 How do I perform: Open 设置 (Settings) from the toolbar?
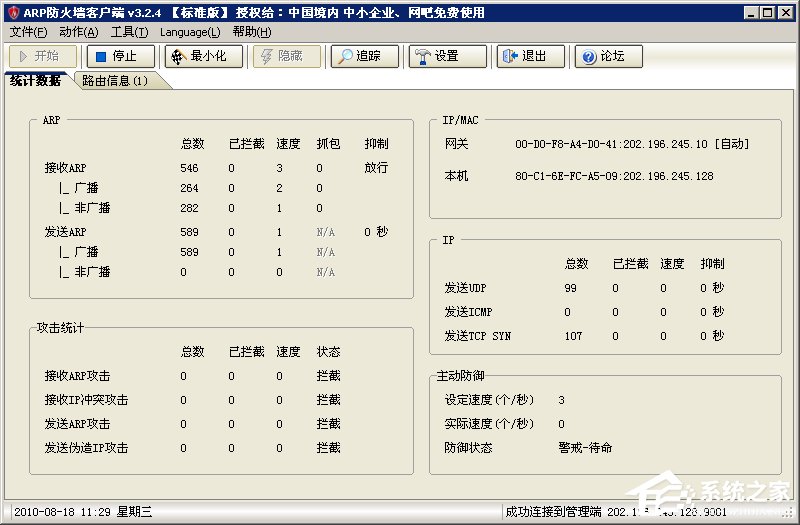point(447,57)
